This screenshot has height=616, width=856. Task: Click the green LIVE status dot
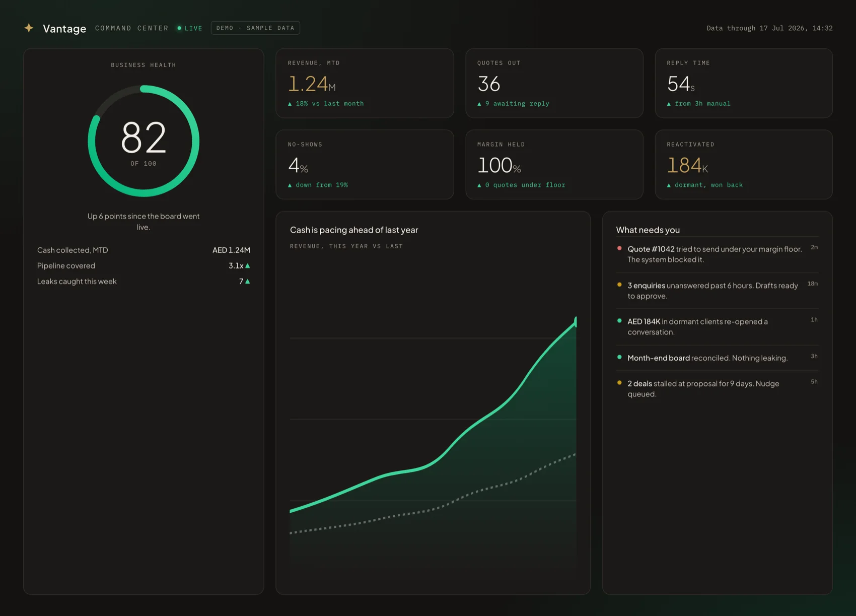pos(179,28)
